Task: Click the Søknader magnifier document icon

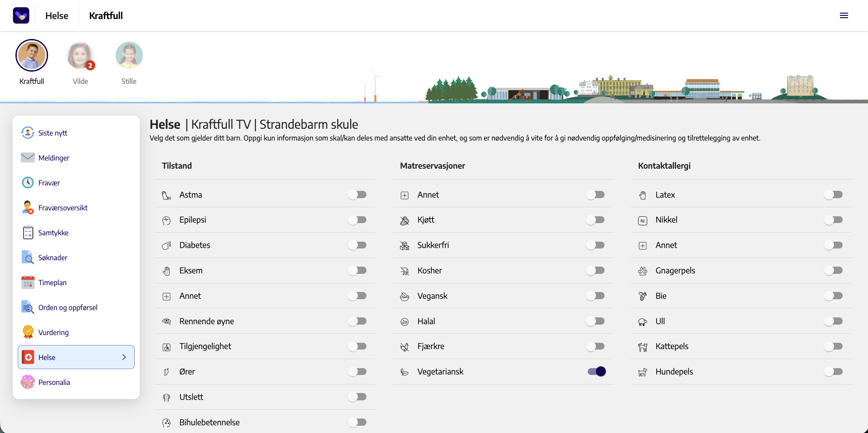Action: [x=28, y=257]
